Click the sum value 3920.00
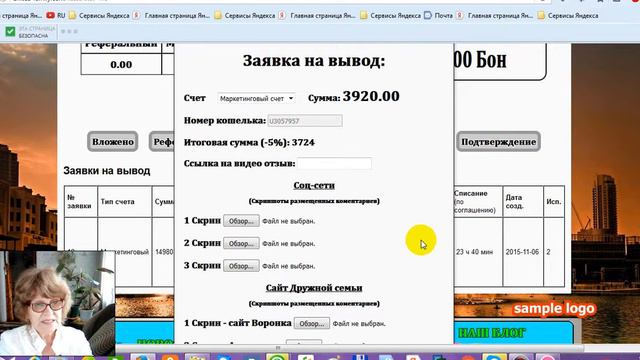The width and height of the screenshot is (640, 360). tap(371, 96)
